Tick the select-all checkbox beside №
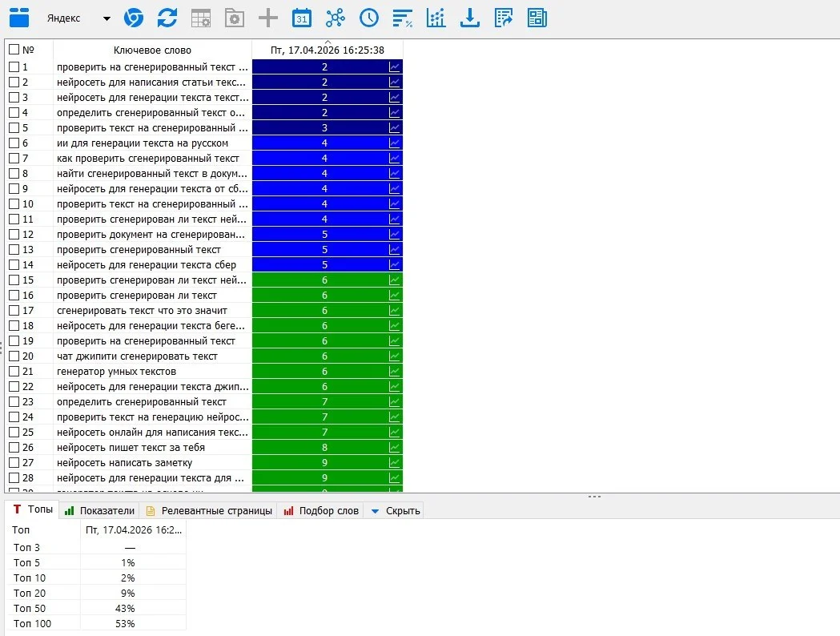840x636 pixels. 14,50
